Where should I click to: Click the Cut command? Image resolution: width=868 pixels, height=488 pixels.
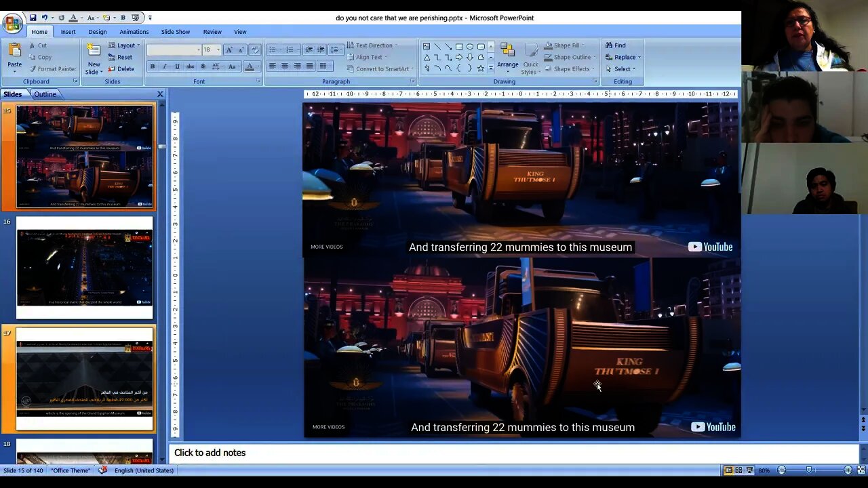[38, 45]
